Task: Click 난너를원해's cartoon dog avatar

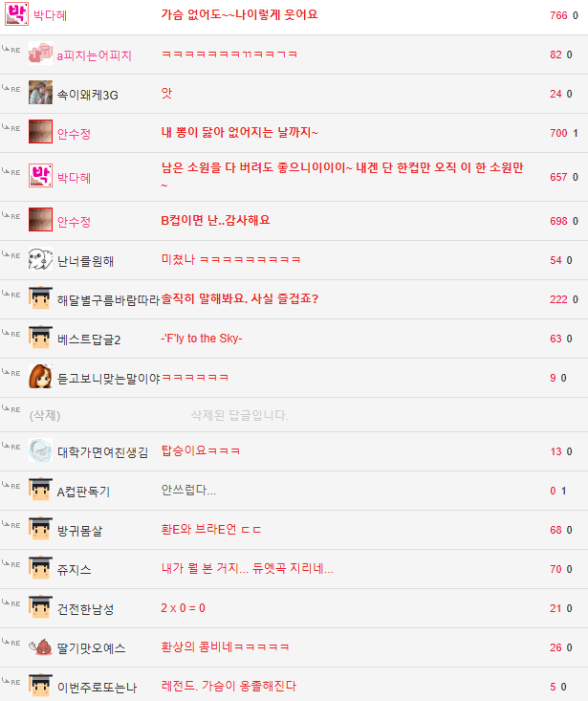Action: coord(41,258)
